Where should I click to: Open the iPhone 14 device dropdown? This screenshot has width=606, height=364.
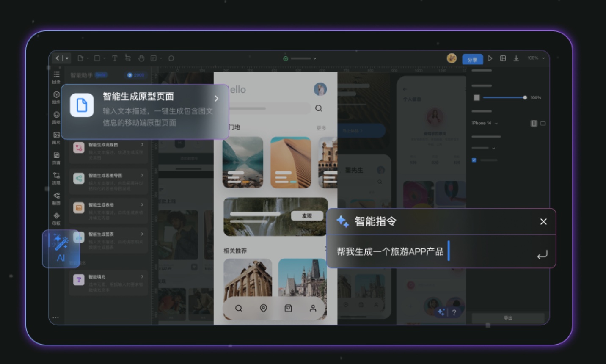[485, 123]
